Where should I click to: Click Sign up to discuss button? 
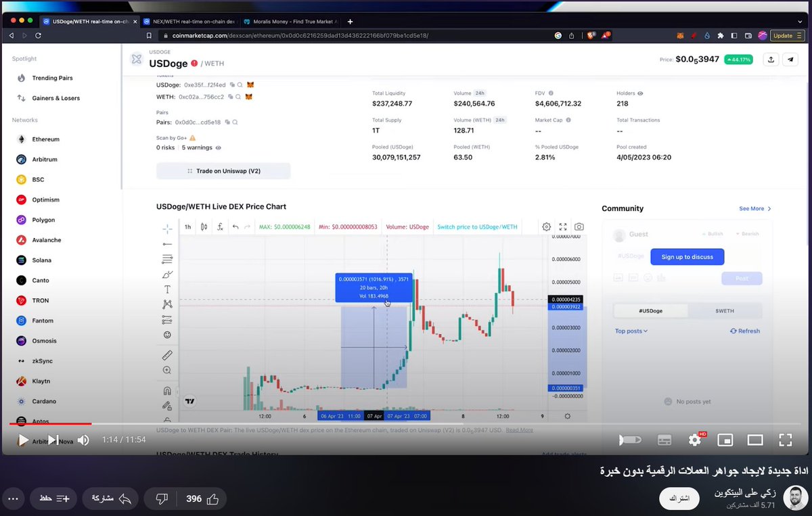click(687, 257)
